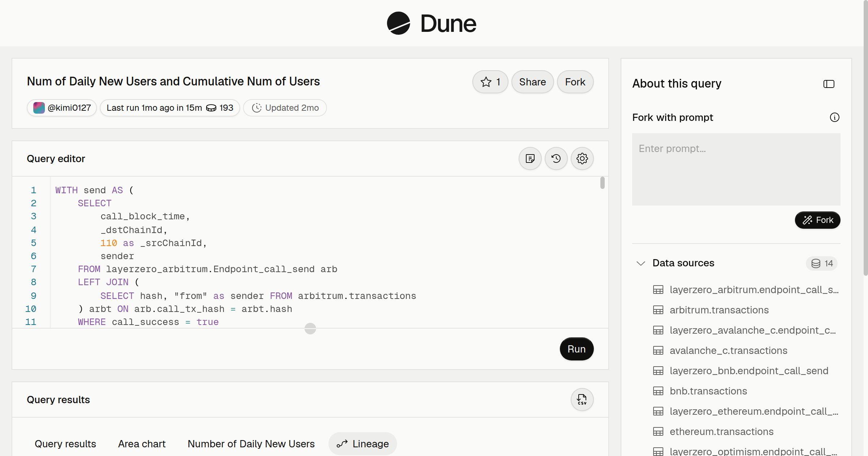Viewport: 868px width, 456px height.
Task: Click table icon beside avalanche_c.transactions
Action: tap(658, 351)
